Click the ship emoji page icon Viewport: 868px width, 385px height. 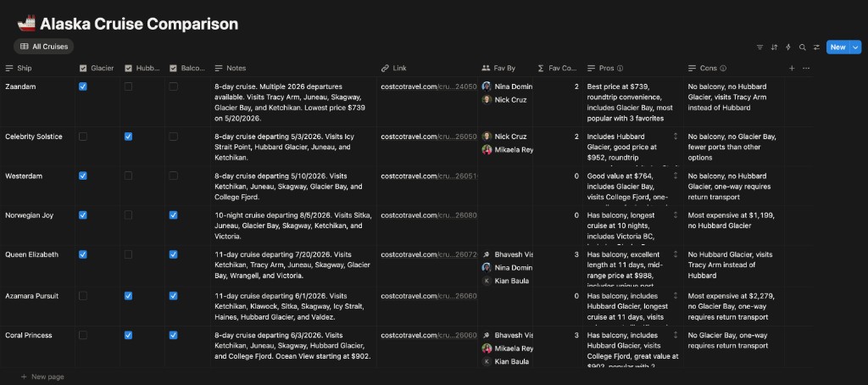point(26,24)
